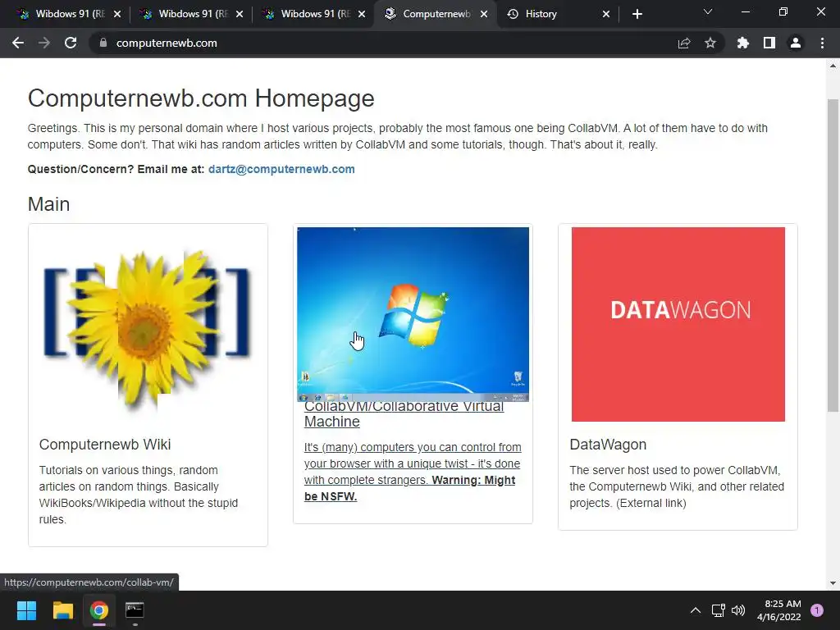Open the tab search chevron
Screen dimensions: 840x630
[708, 12]
